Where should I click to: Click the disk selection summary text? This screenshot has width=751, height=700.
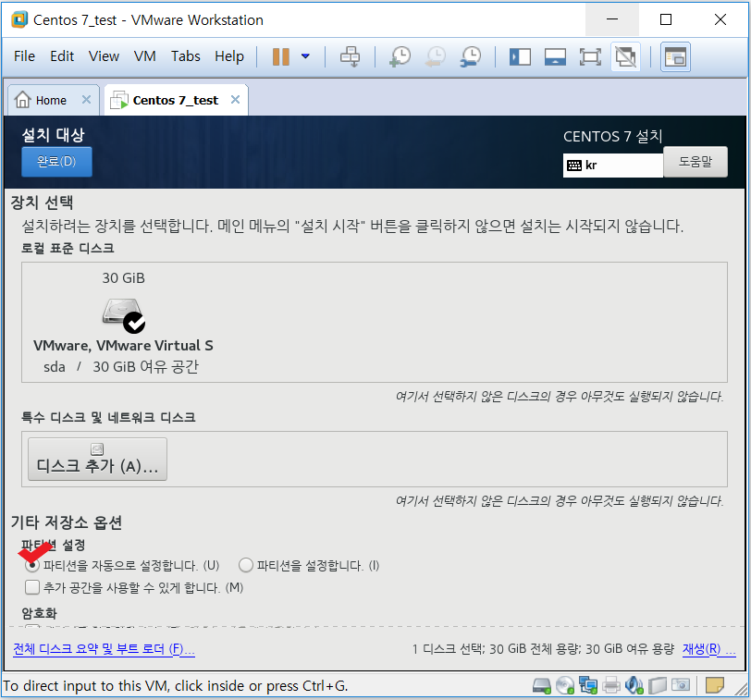543,649
